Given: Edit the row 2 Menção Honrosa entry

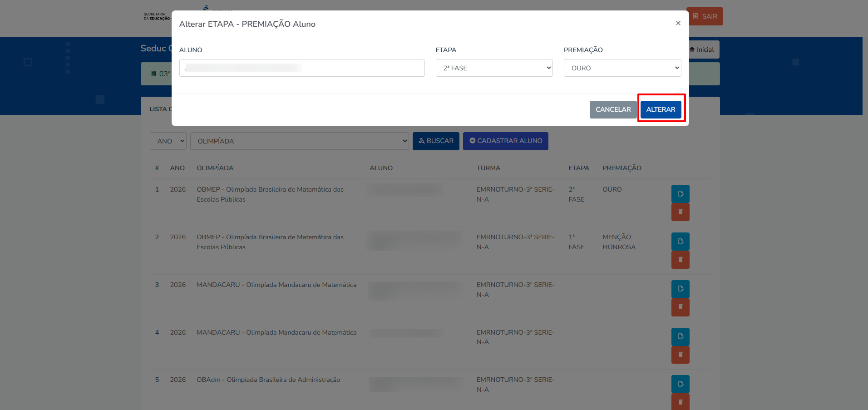Looking at the screenshot, I should click(680, 242).
